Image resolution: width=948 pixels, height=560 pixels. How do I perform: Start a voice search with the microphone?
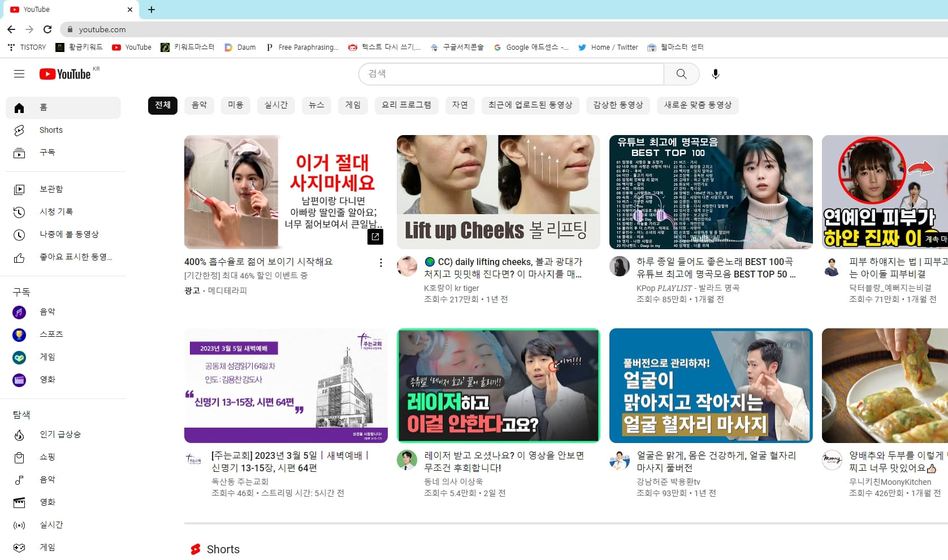(716, 73)
